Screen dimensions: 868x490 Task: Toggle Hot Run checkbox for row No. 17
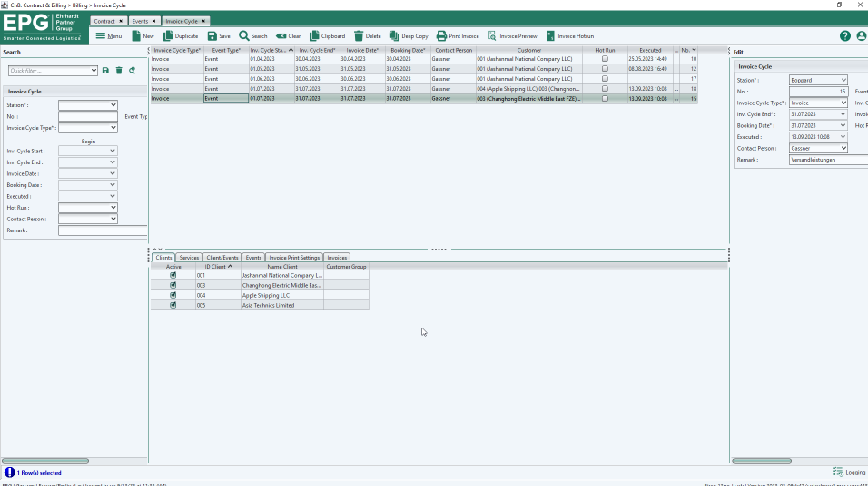coord(605,79)
